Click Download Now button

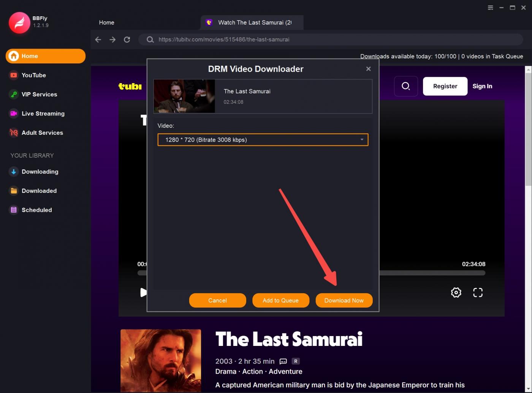click(344, 300)
